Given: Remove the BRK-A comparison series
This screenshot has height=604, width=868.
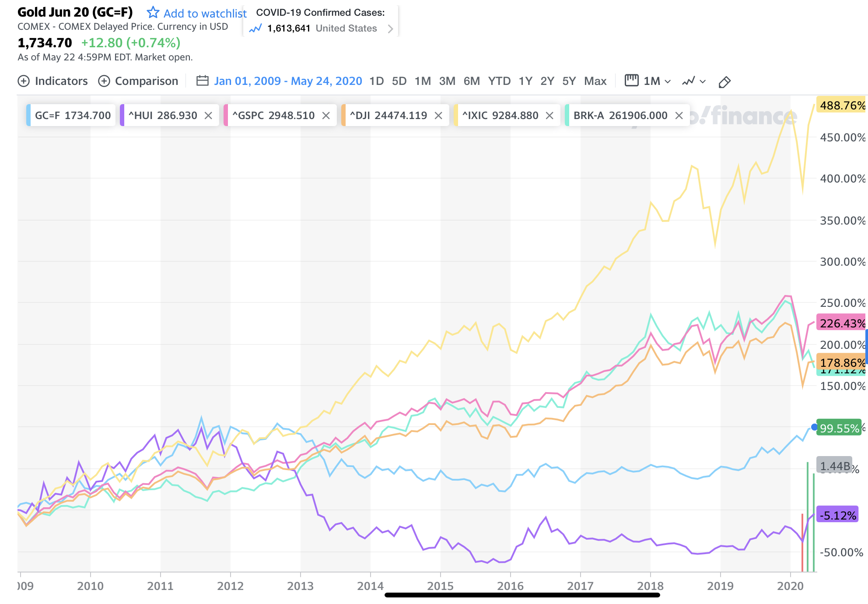Looking at the screenshot, I should (679, 116).
